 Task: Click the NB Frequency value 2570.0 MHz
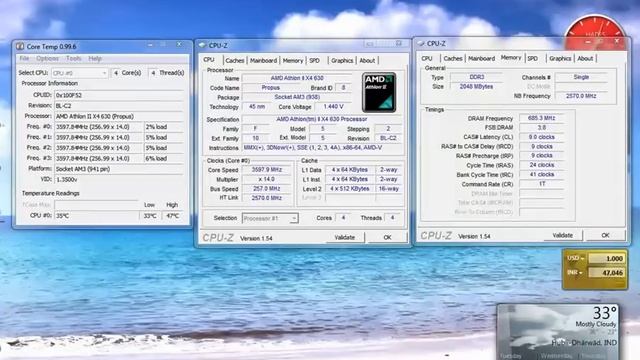pos(581,96)
